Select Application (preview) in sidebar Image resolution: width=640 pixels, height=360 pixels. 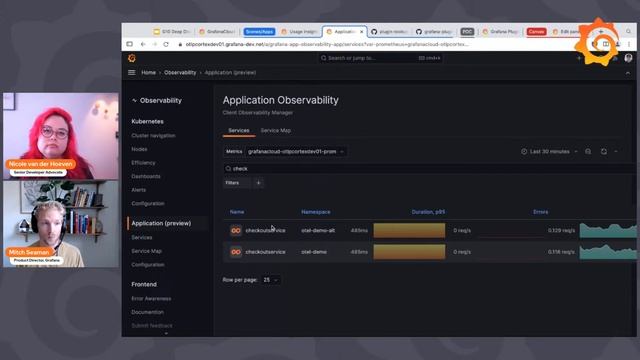pos(161,223)
